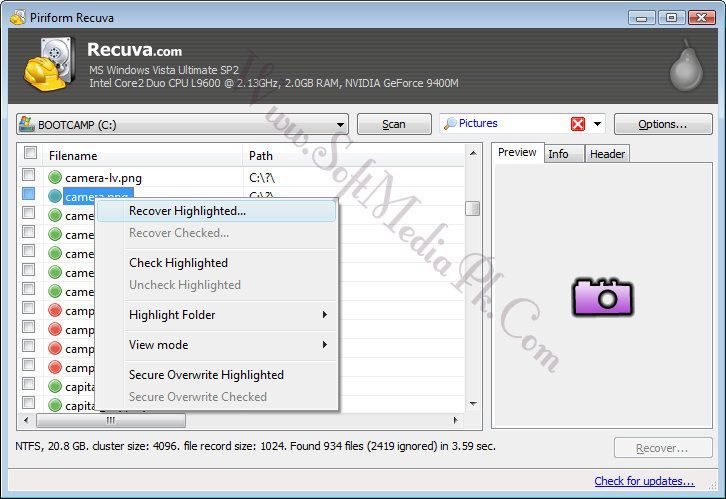This screenshot has width=726, height=499.
Task: Click green status dot for camera-lv.png
Action: [55, 177]
